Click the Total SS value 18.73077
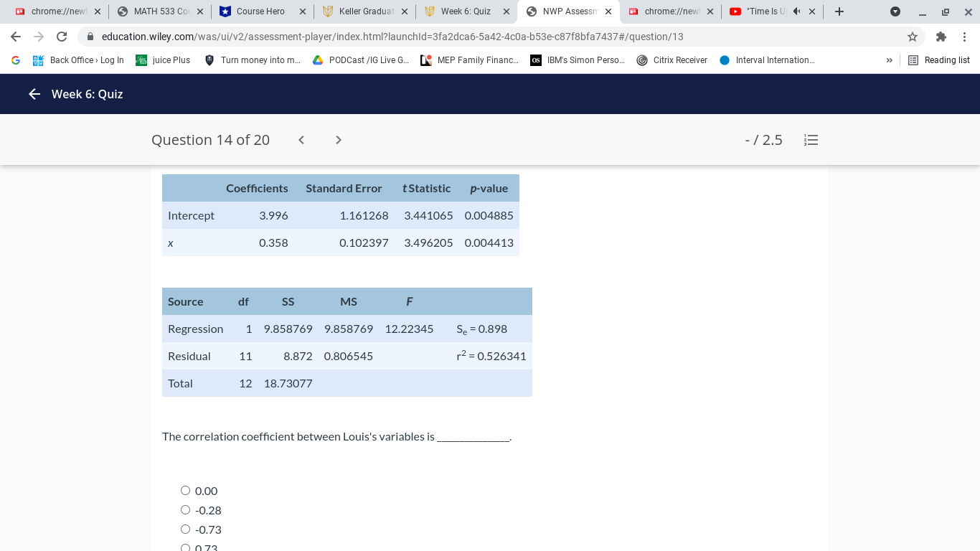The height and width of the screenshot is (551, 980). coord(288,383)
